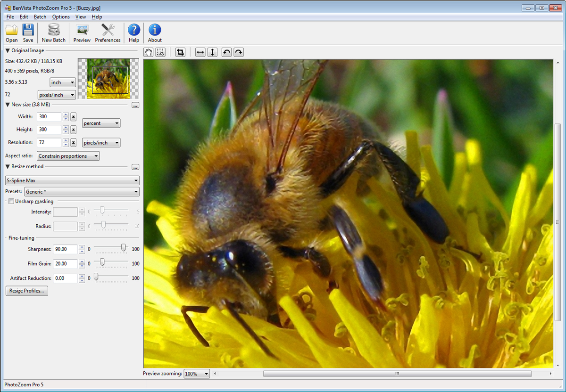Viewport: 566px width, 392px height.
Task: Open Constrain proportions aspect ratio dropdown
Action: [68, 156]
